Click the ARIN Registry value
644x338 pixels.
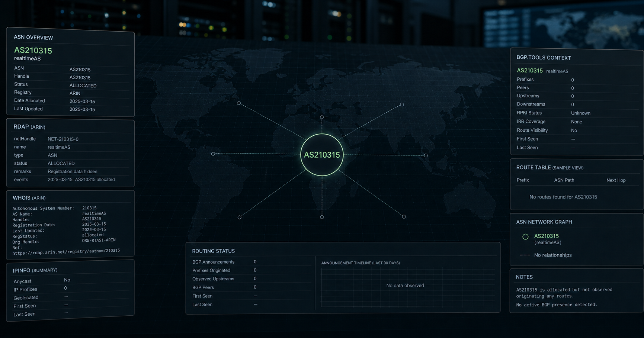(x=75, y=93)
